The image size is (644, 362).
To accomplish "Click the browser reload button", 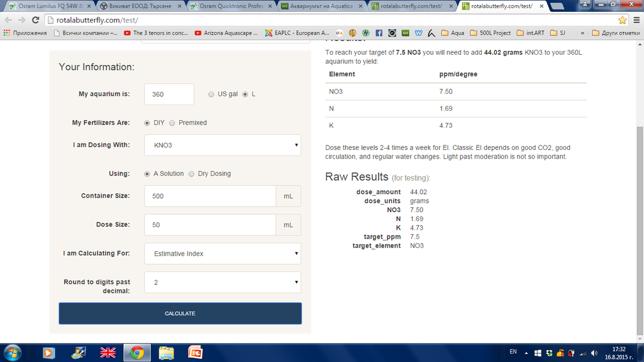I will click(36, 20).
